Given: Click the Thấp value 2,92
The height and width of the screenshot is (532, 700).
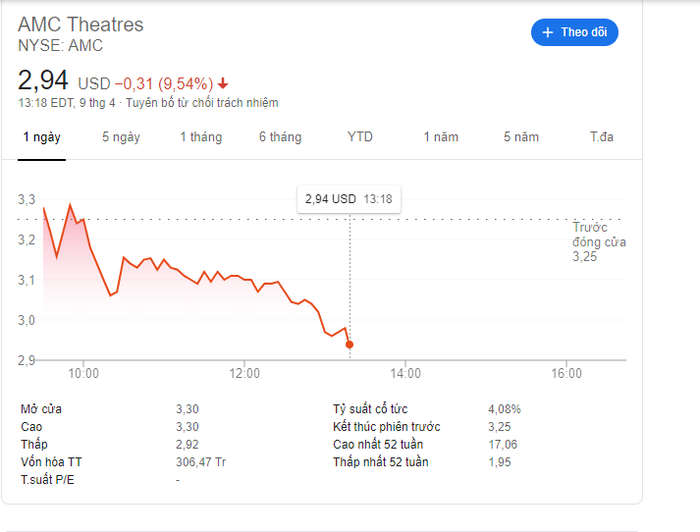Looking at the screenshot, I should [x=187, y=445].
